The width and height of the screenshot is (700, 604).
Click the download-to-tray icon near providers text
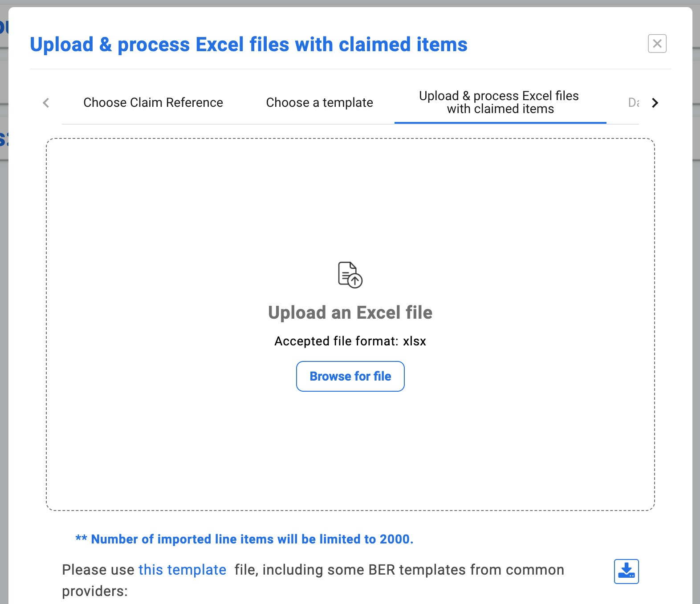point(626,571)
